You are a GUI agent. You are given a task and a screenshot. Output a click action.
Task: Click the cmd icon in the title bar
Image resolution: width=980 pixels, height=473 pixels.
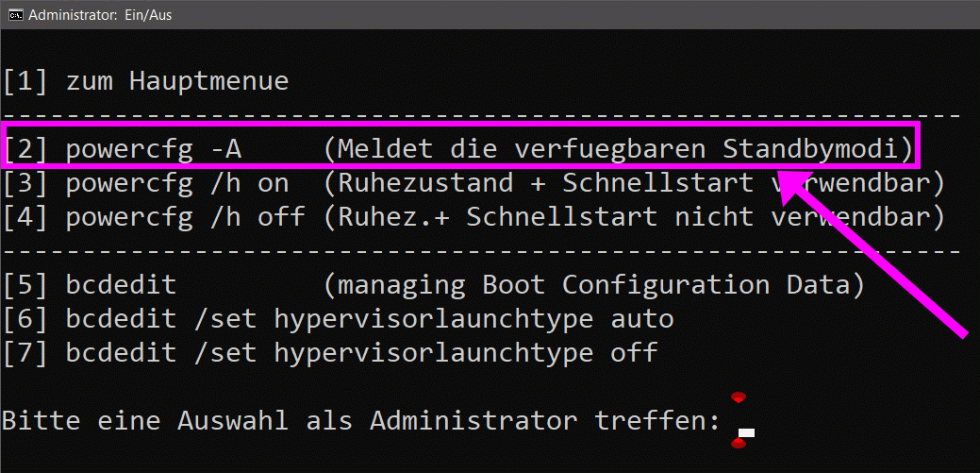(13, 14)
